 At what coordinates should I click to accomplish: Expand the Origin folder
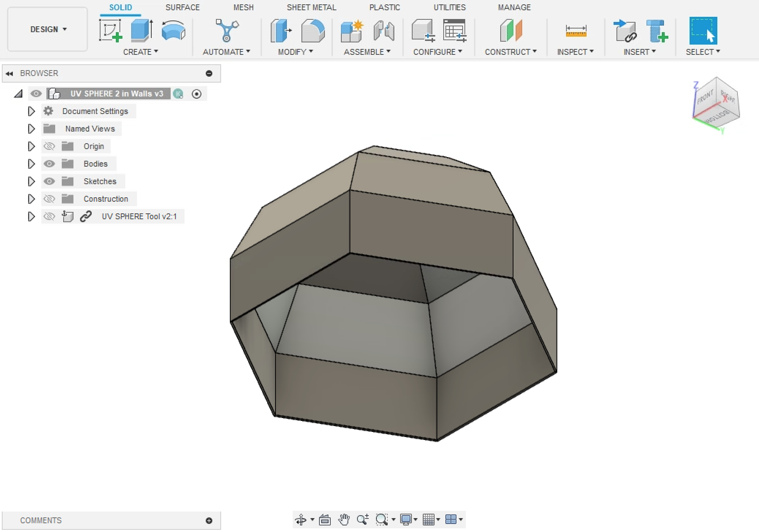(31, 146)
